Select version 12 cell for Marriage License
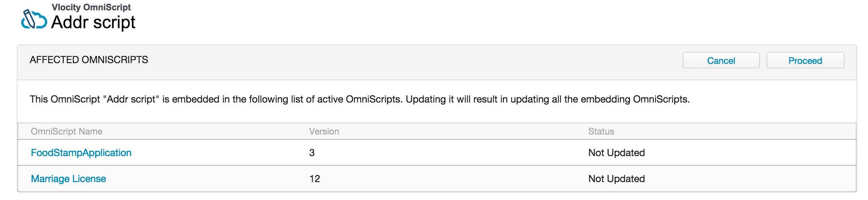This screenshot has height=200, width=868. 315,179
